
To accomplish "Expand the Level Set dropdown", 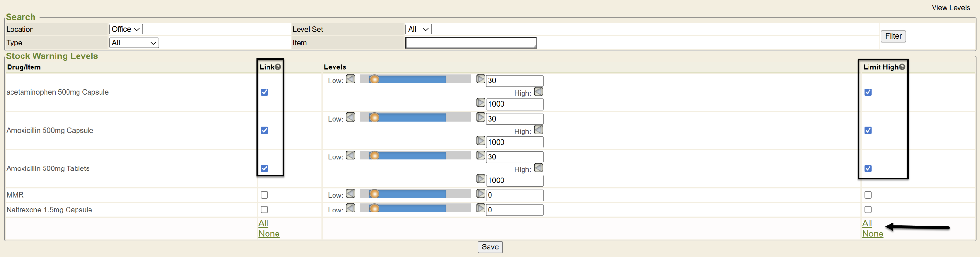I will [418, 29].
